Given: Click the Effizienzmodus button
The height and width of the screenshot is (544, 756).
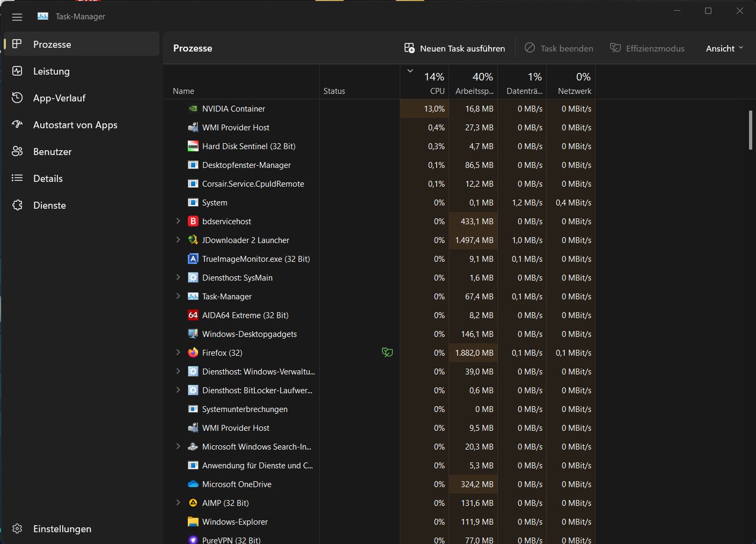Looking at the screenshot, I should point(647,48).
